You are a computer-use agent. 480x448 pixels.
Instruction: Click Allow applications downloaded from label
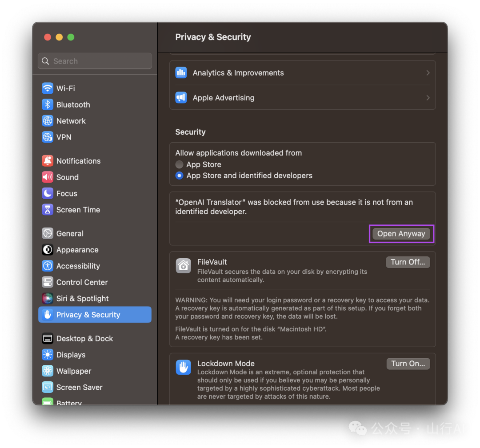[239, 153]
